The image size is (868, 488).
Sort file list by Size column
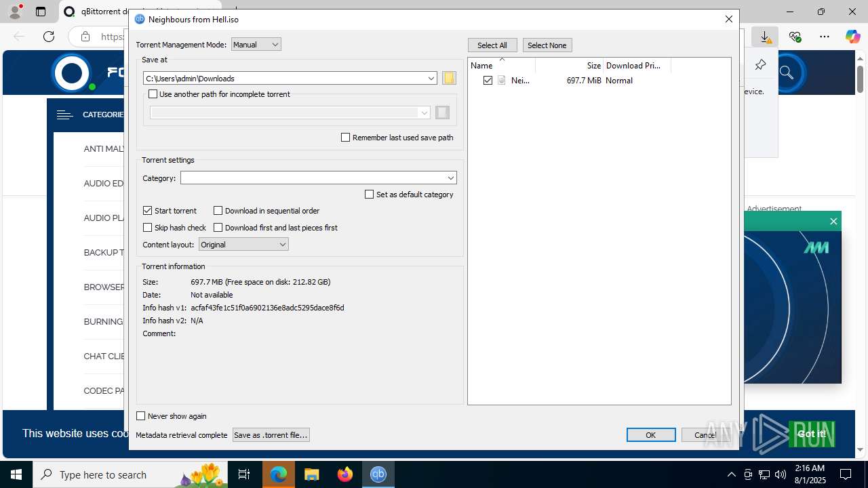click(570, 66)
